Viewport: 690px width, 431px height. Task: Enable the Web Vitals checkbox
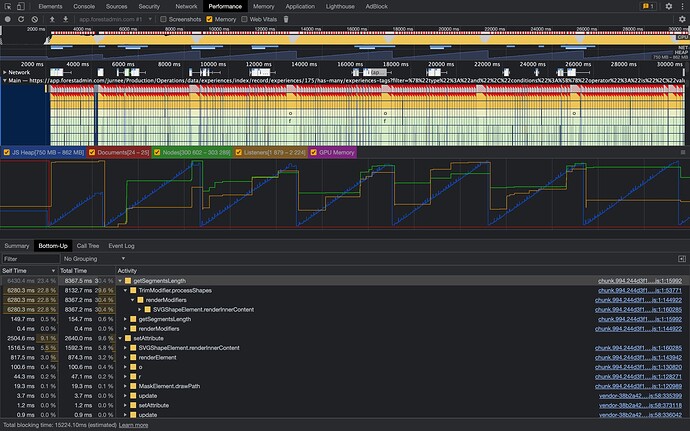click(244, 19)
